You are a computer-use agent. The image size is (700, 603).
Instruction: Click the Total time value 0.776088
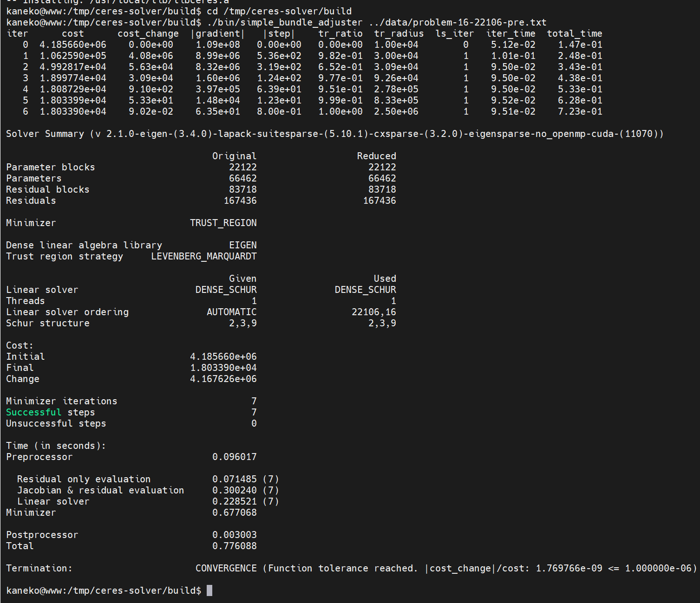[235, 546]
